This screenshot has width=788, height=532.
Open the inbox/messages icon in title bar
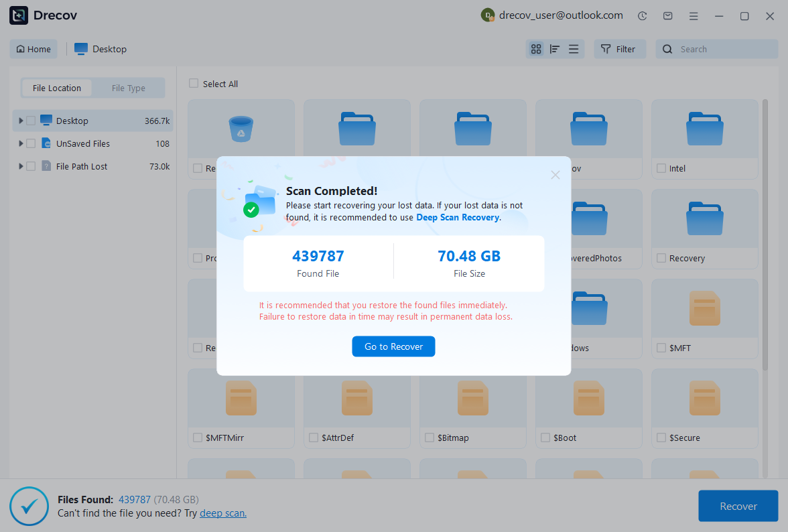click(x=667, y=15)
